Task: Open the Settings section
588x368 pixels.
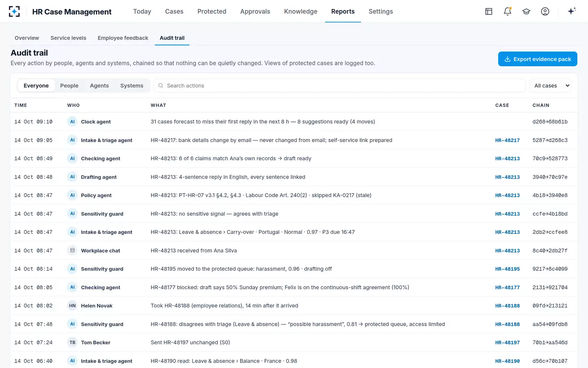Action: 381,11
